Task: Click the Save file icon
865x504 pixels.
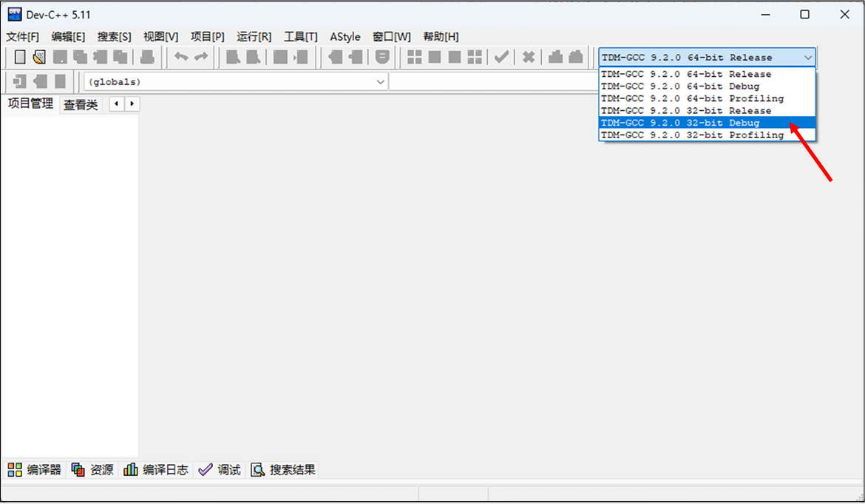Action: click(x=58, y=57)
